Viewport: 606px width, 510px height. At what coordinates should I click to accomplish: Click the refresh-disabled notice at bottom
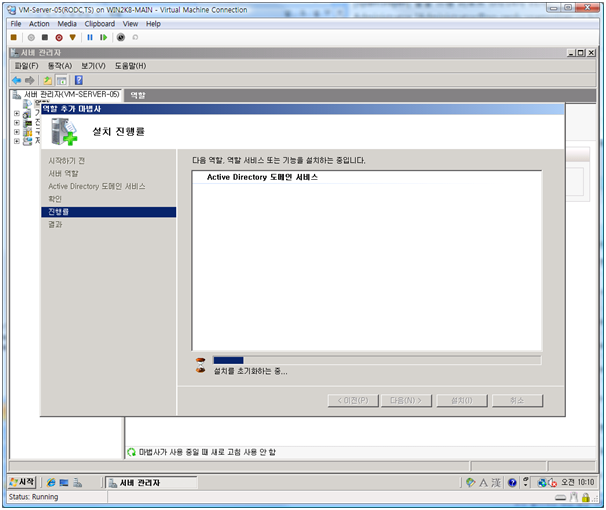point(207,452)
